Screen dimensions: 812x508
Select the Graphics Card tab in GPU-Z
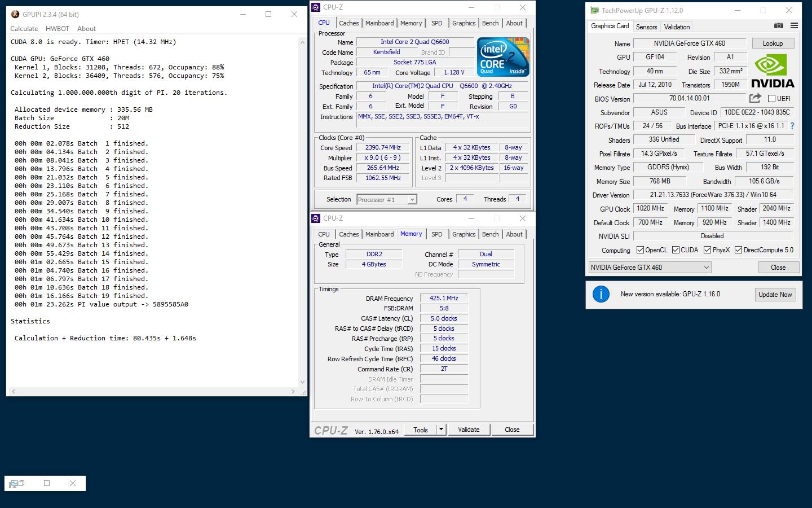pyautogui.click(x=610, y=26)
